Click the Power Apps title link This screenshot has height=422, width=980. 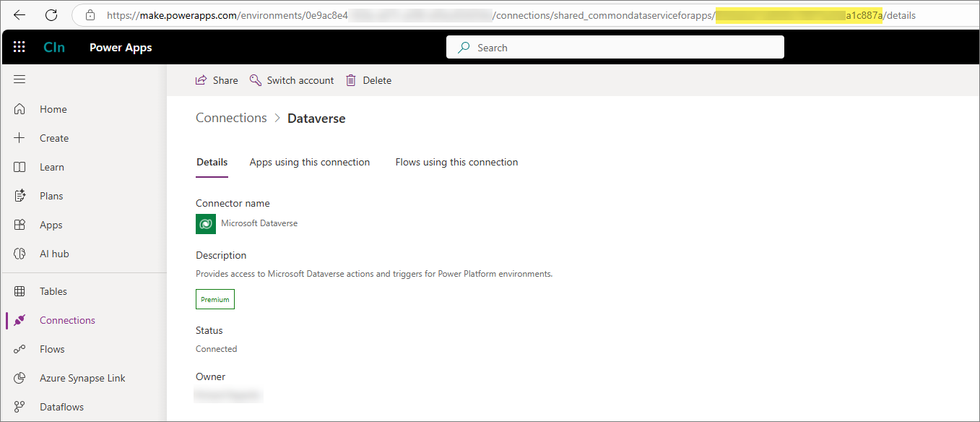click(x=121, y=47)
